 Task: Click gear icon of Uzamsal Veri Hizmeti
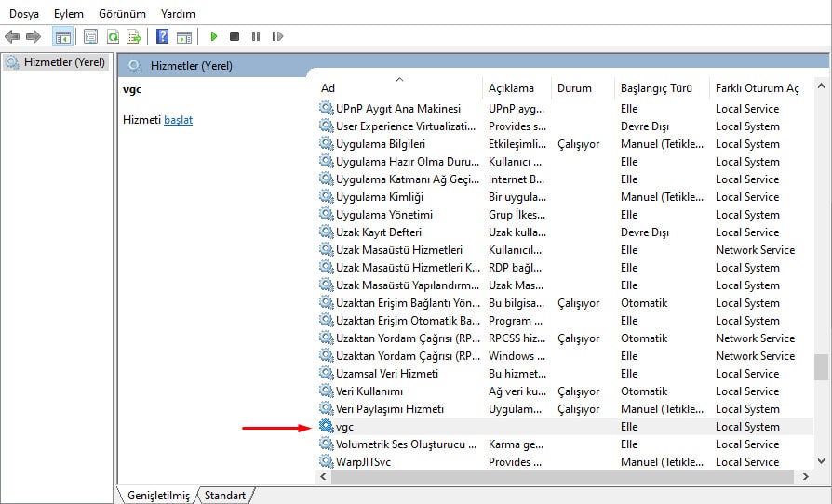point(326,373)
